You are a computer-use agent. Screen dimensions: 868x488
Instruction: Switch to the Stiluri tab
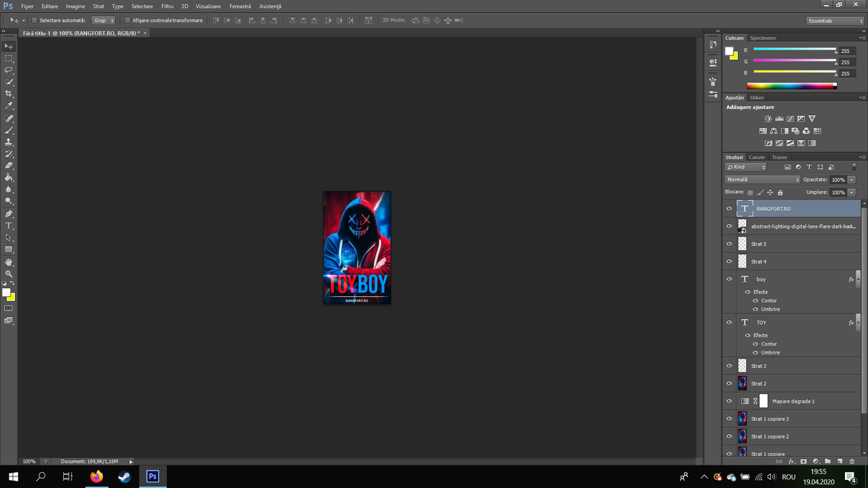pos(756,98)
